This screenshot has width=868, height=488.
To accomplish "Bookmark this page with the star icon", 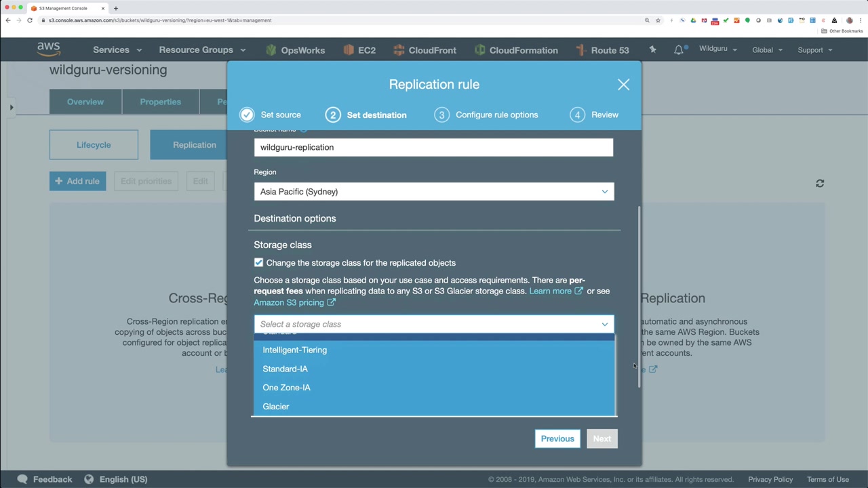I will [658, 20].
